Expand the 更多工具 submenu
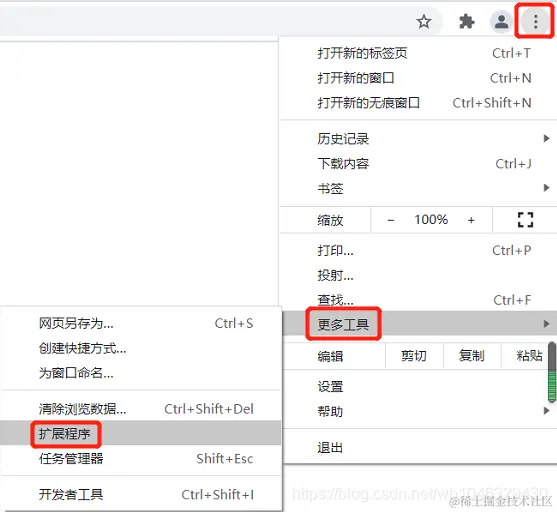Screen dimensions: 557x512 420,324
